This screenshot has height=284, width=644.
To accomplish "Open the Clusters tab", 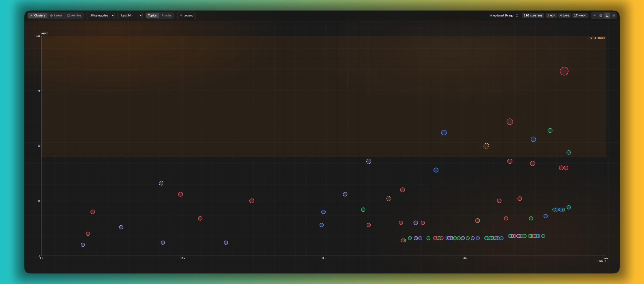I will pos(38,15).
